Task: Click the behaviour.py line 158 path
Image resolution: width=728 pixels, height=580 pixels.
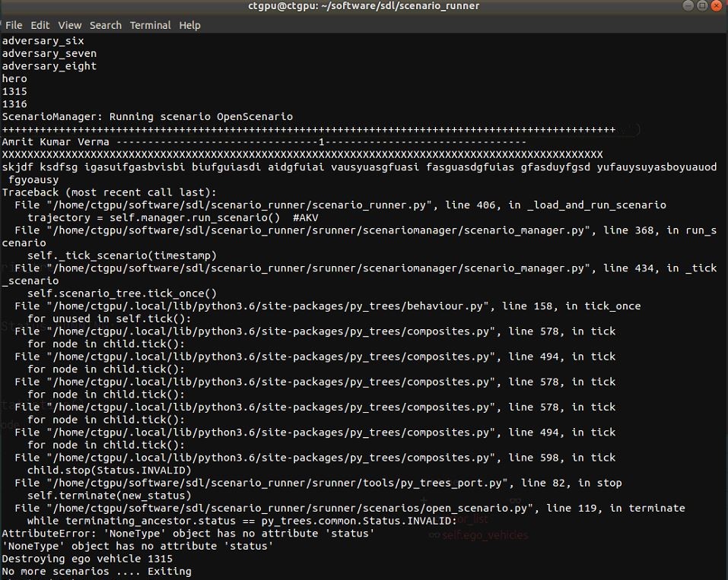Action: (327, 306)
